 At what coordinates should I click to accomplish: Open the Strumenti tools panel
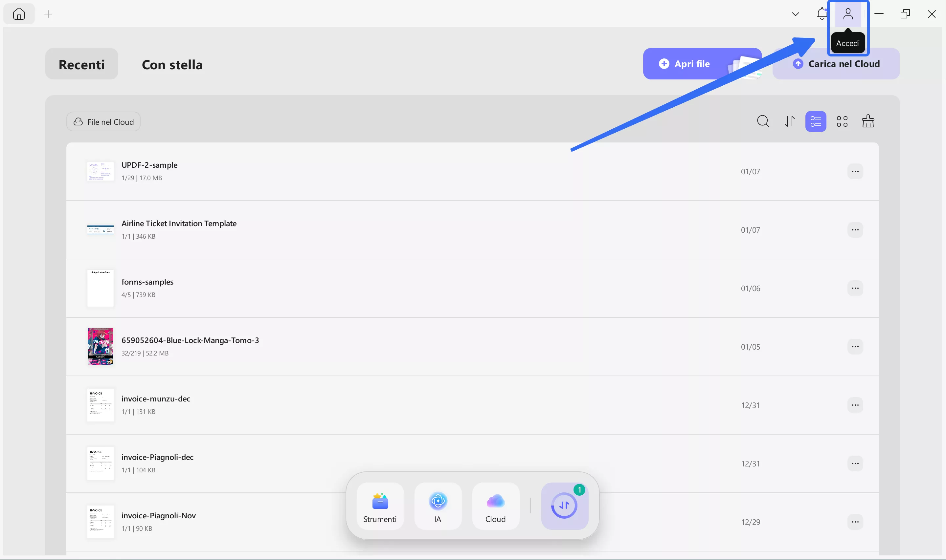click(x=380, y=506)
